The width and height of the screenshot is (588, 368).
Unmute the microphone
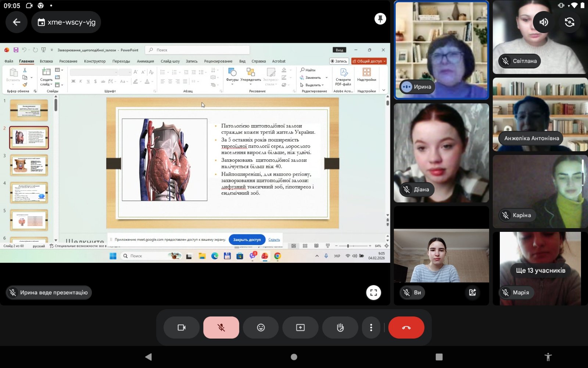coord(221,328)
